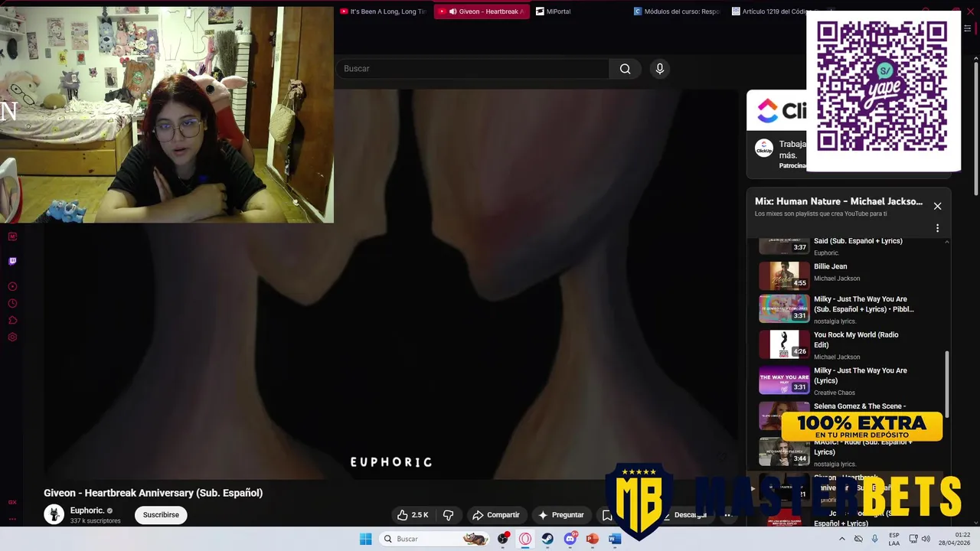Activate voice search microphone on YouTube
Image resolution: width=980 pixels, height=551 pixels.
tap(660, 69)
